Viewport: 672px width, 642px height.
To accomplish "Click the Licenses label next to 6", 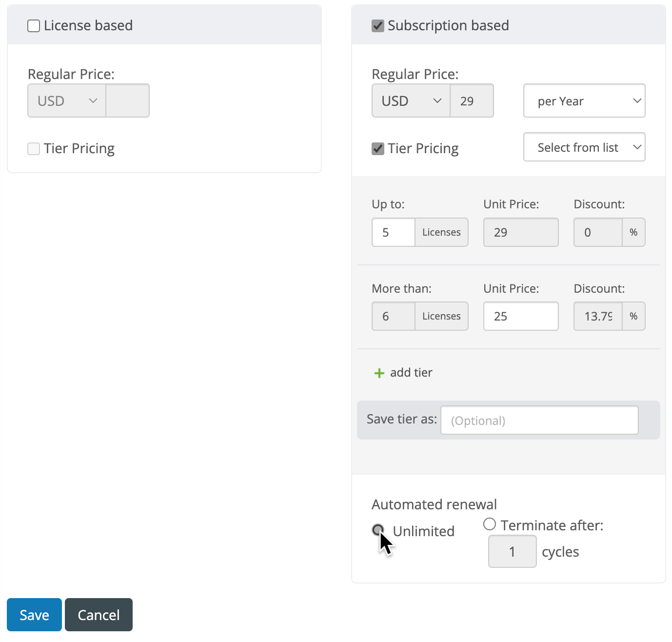I will point(441,316).
